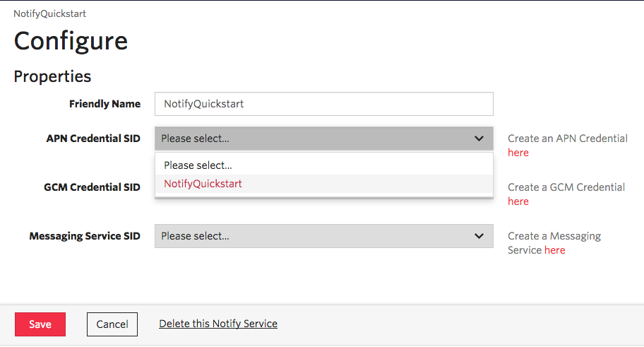Click the Configure page heading
The width and height of the screenshot is (644, 347).
[x=71, y=42]
